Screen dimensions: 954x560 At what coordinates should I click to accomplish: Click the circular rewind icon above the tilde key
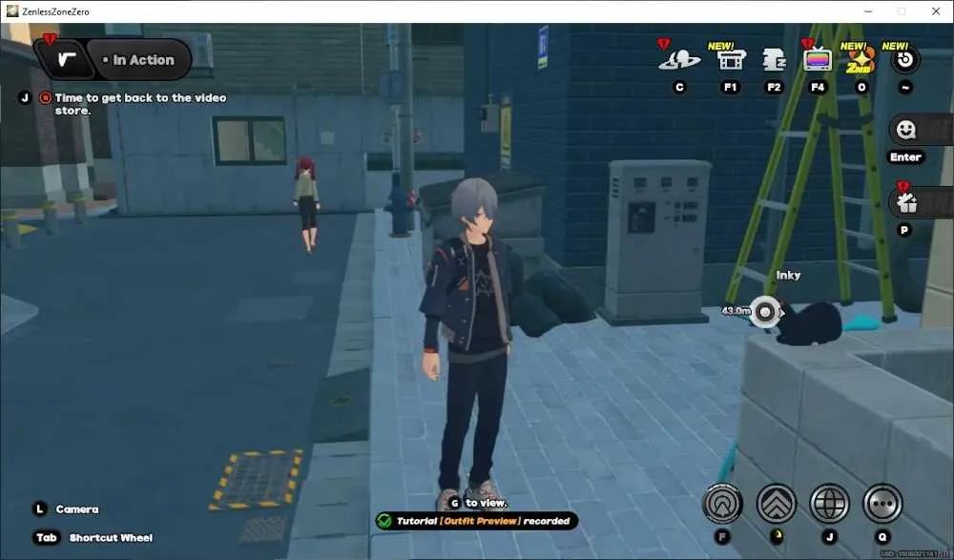[904, 60]
